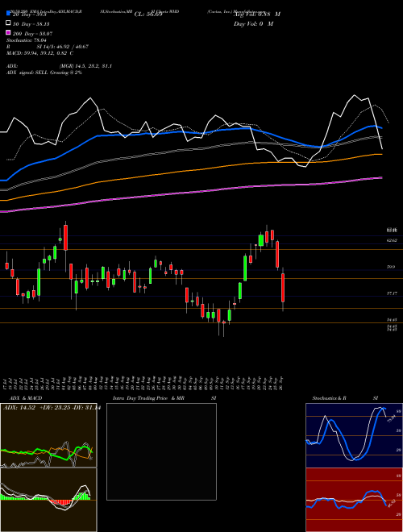The height and width of the screenshot is (532, 403).
Task: Click the magenta 200-day moving average line
Action: [x=190, y=192]
